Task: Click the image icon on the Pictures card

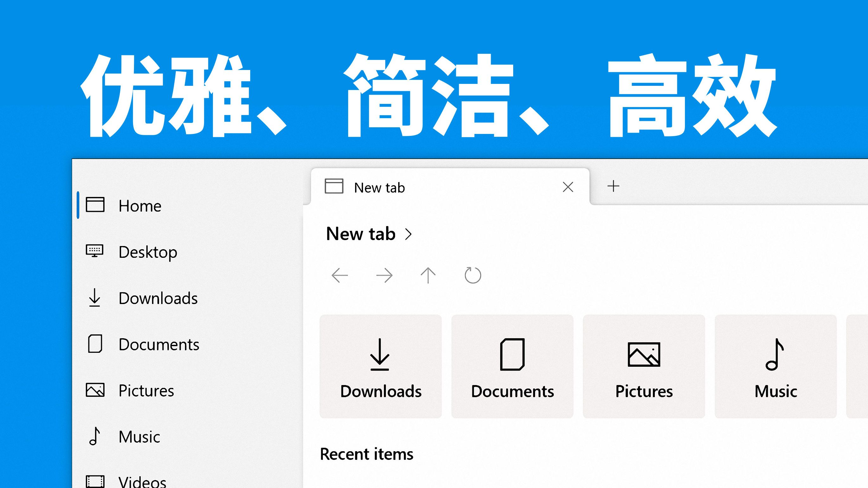Action: [x=644, y=354]
